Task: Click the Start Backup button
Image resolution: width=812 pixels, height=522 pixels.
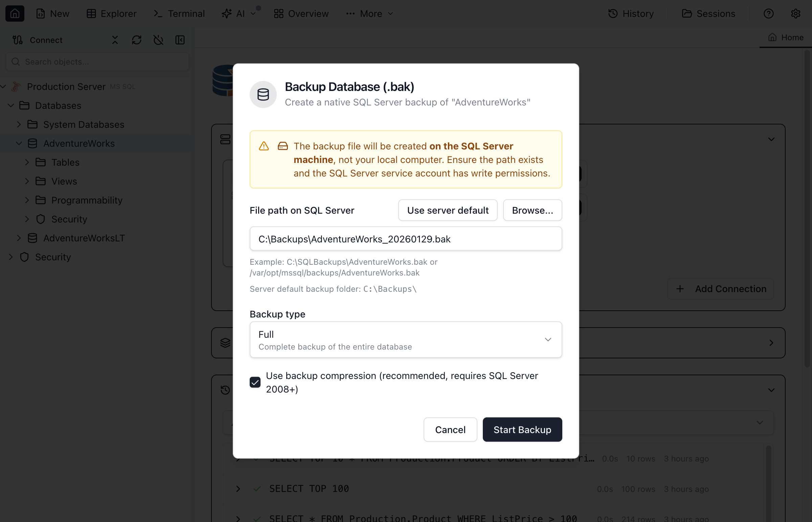Action: tap(522, 429)
